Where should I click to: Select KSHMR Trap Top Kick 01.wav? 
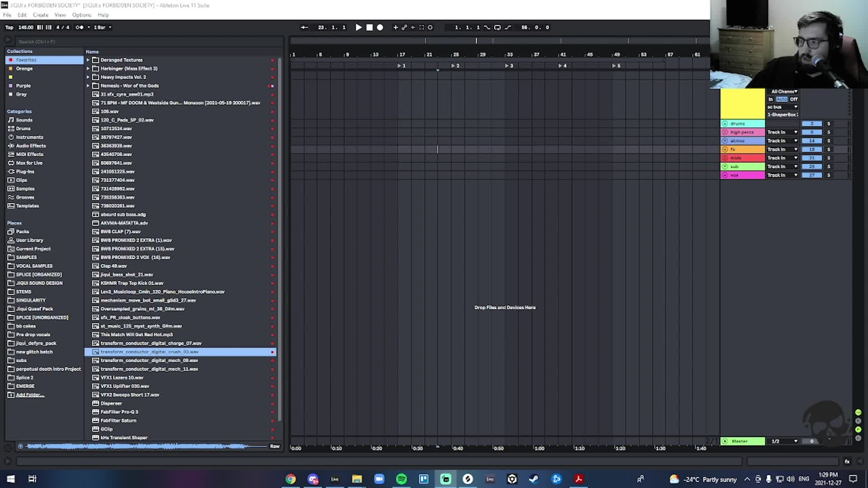pos(181,283)
